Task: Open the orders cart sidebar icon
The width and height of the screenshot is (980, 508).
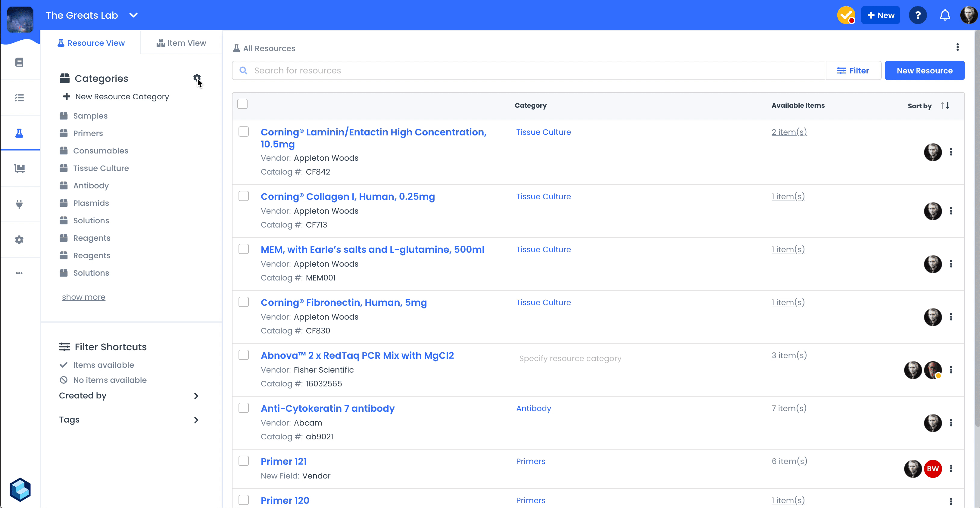Action: point(19,169)
